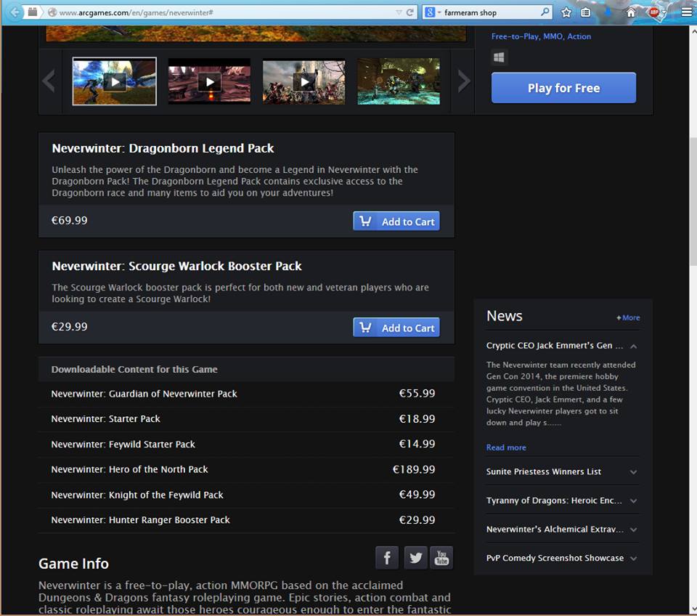Click the browser back arrow button
The height and width of the screenshot is (616, 697).
pyautogui.click(x=15, y=12)
